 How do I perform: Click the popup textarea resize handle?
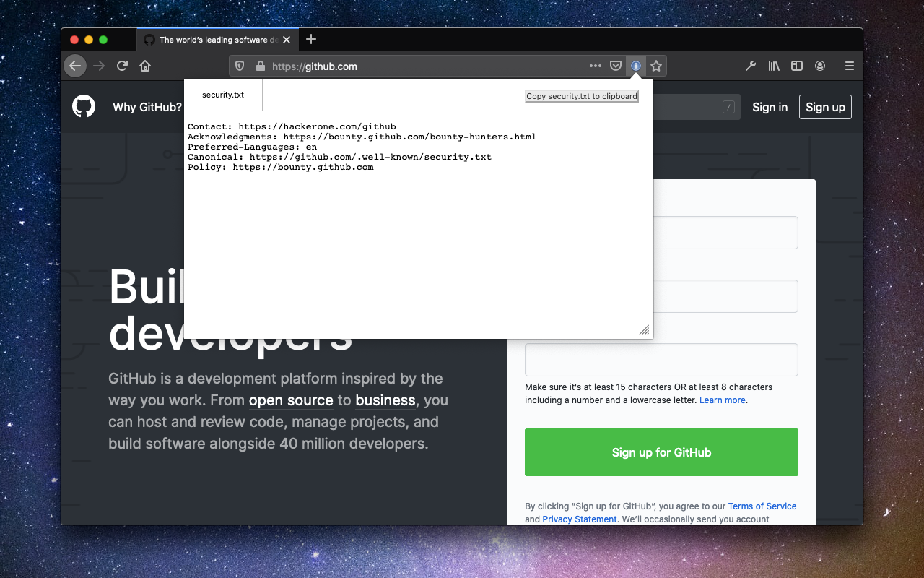(644, 330)
